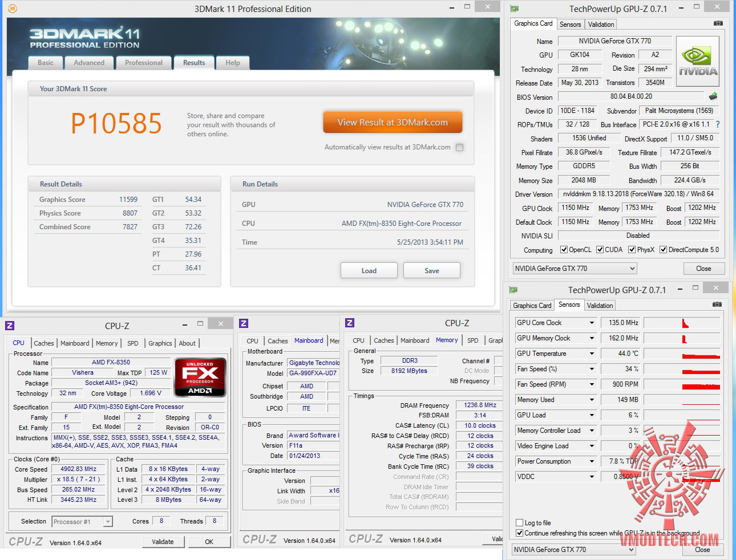Image resolution: width=736 pixels, height=560 pixels.
Task: Select the Results tab in 3DMark
Action: [x=194, y=63]
